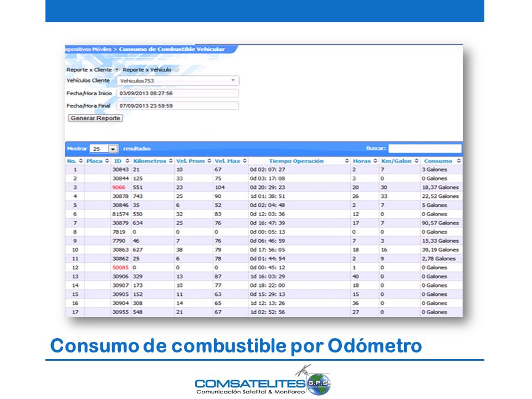The image size is (532, 399).
Task: Click the Buscar search field
Action: 425,149
